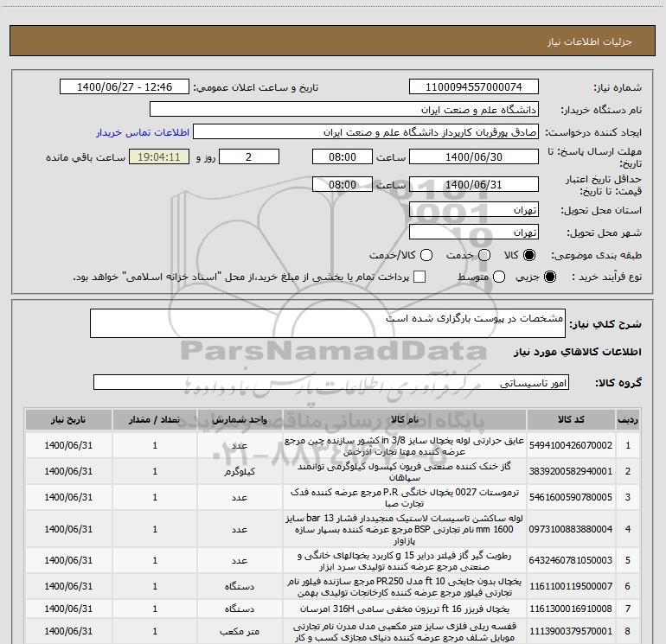Click the gas filter dryer item name in row 5
The height and width of the screenshot is (644, 666).
coord(405,561)
